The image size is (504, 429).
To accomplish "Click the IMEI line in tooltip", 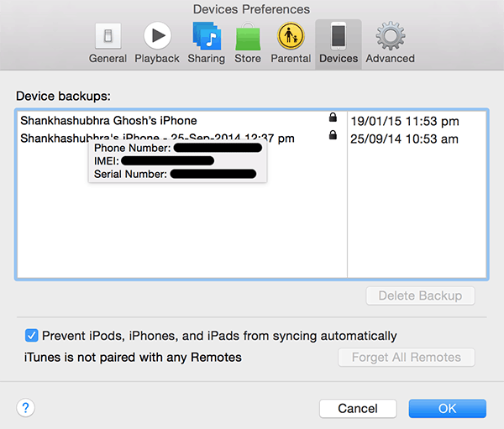I will [154, 160].
